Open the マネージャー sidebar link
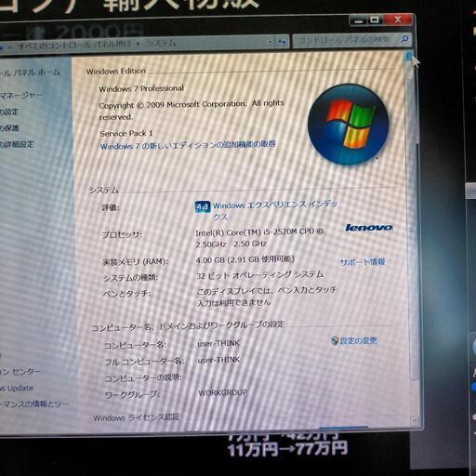The height and width of the screenshot is (476, 476). [x=21, y=95]
